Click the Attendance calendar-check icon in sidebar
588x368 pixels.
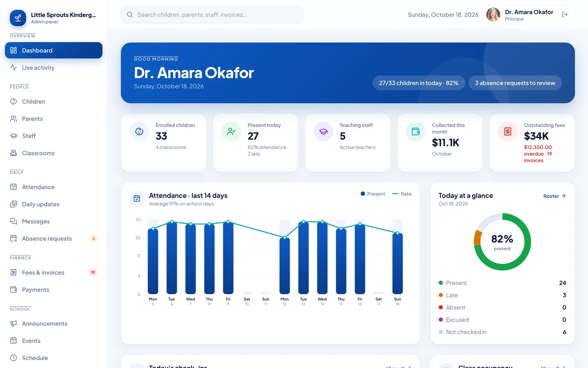click(x=14, y=187)
